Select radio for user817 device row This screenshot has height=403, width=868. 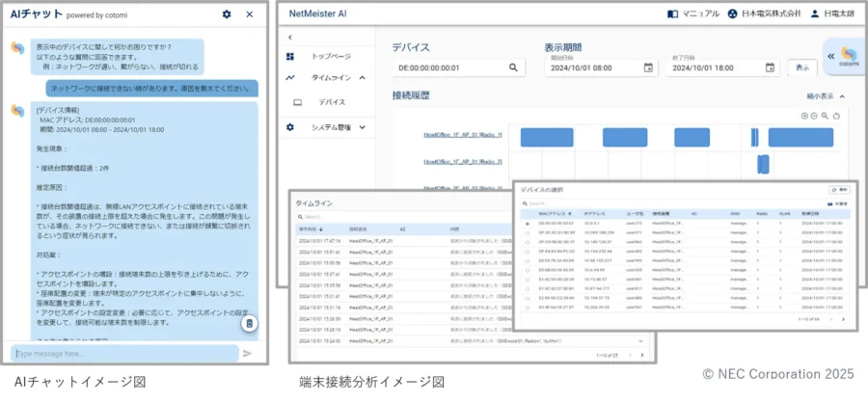[x=527, y=288]
